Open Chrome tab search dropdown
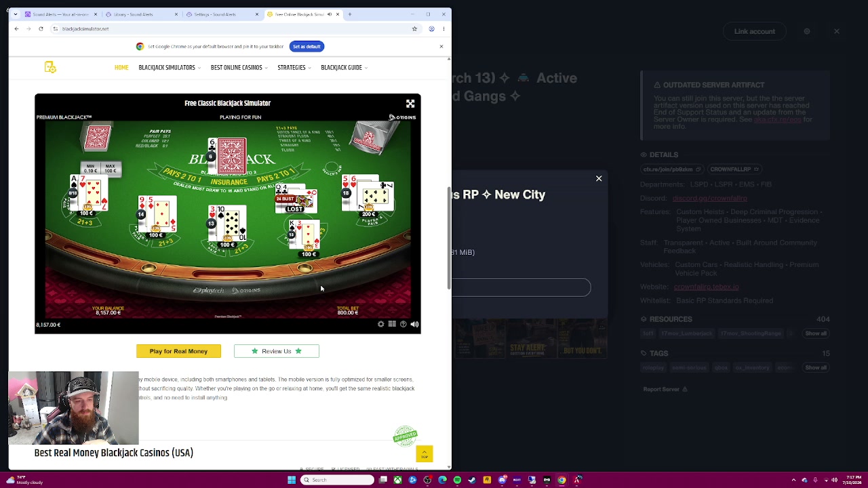This screenshot has width=868, height=488. [x=16, y=14]
